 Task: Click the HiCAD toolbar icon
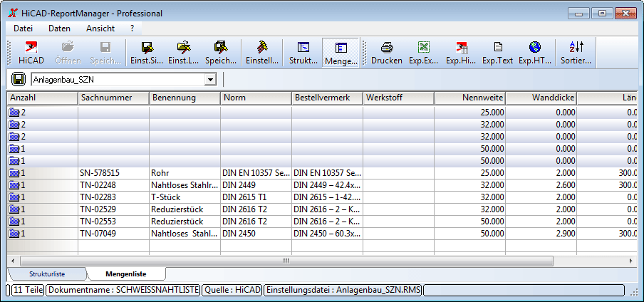point(31,47)
